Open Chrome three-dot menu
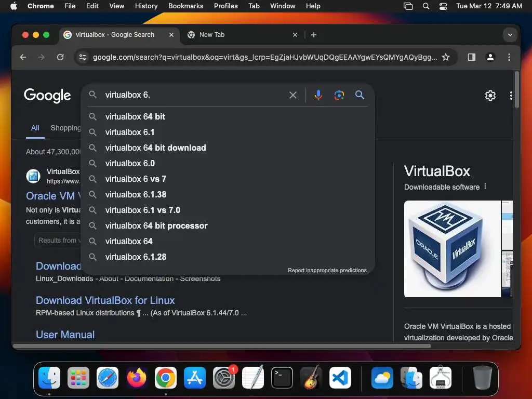The width and height of the screenshot is (532, 399). coord(509,57)
